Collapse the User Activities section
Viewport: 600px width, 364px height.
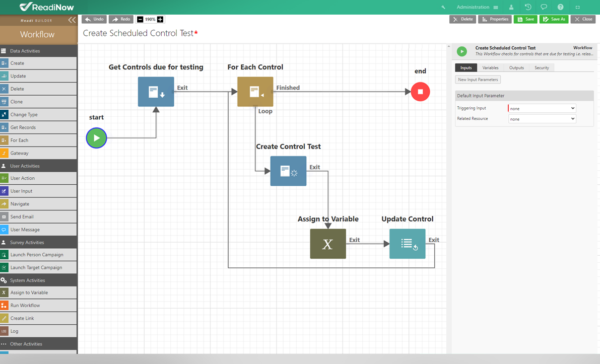38,166
